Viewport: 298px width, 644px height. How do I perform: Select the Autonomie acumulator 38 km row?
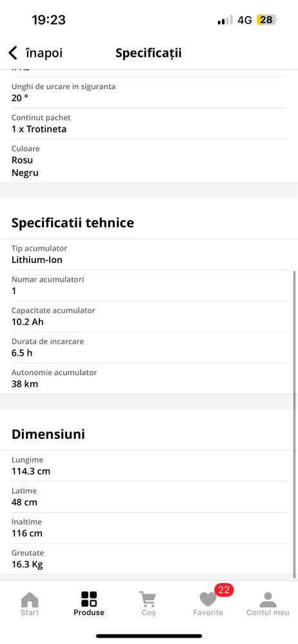pos(149,378)
